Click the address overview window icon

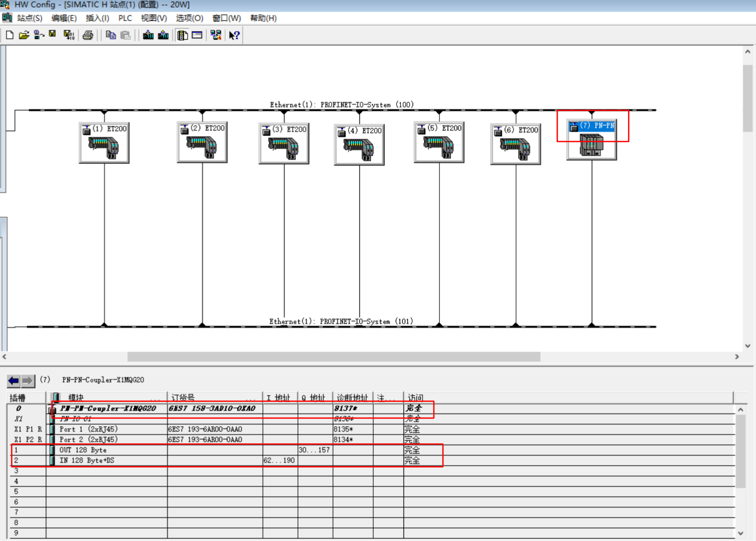tap(197, 35)
